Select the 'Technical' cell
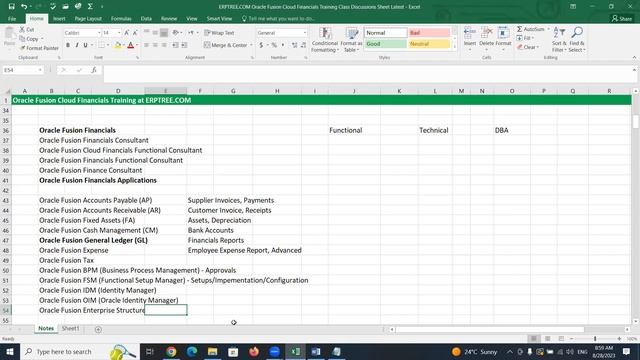 (433, 130)
